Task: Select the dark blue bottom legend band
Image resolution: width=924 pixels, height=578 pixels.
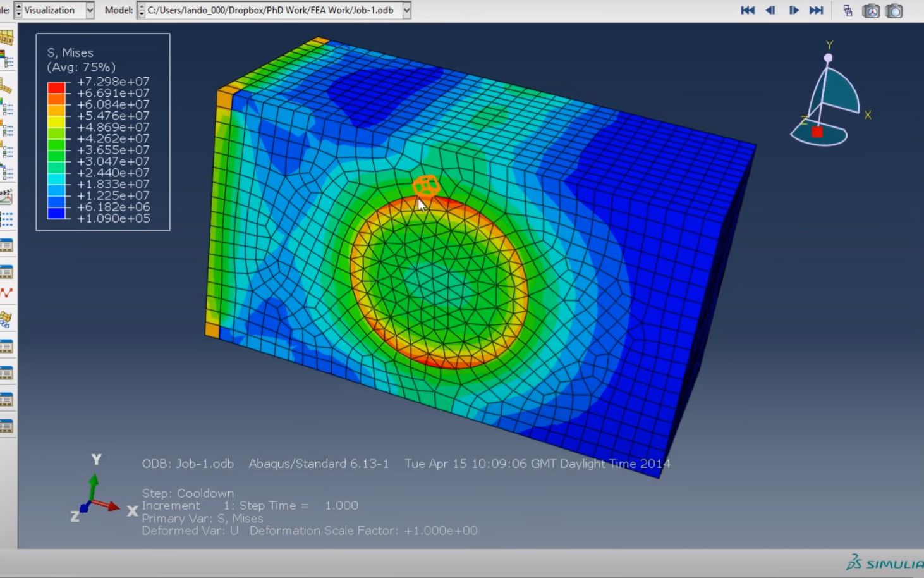Action: tap(56, 213)
